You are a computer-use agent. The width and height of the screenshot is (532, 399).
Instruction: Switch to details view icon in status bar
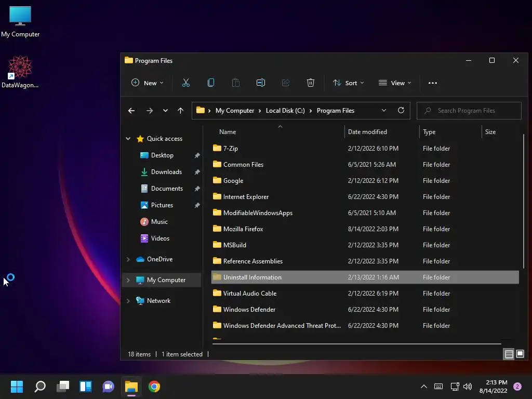coord(509,354)
